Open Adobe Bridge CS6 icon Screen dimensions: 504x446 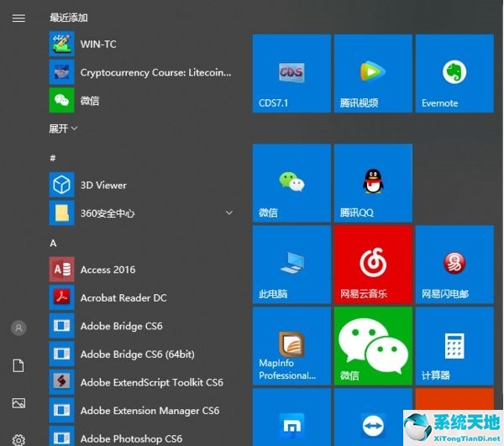tap(61, 326)
